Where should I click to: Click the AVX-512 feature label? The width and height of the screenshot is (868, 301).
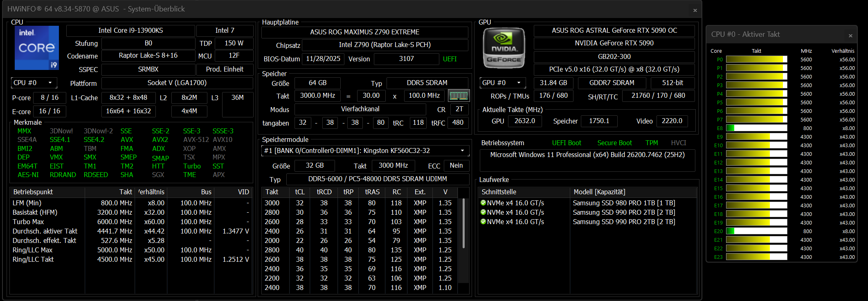[x=196, y=140]
